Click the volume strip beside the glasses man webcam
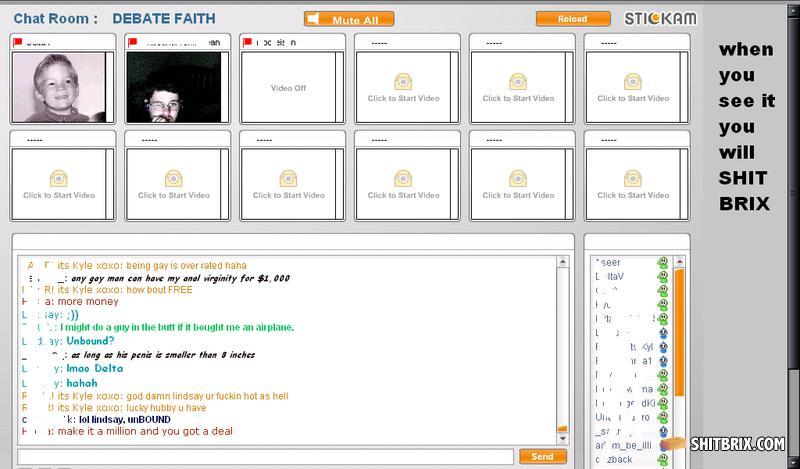The height and width of the screenshot is (469, 800). [x=224, y=87]
